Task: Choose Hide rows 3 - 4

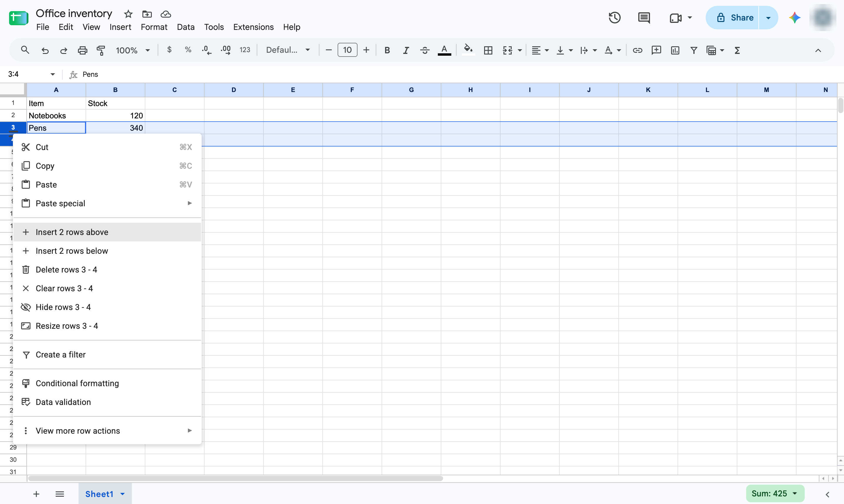Action: point(107,307)
